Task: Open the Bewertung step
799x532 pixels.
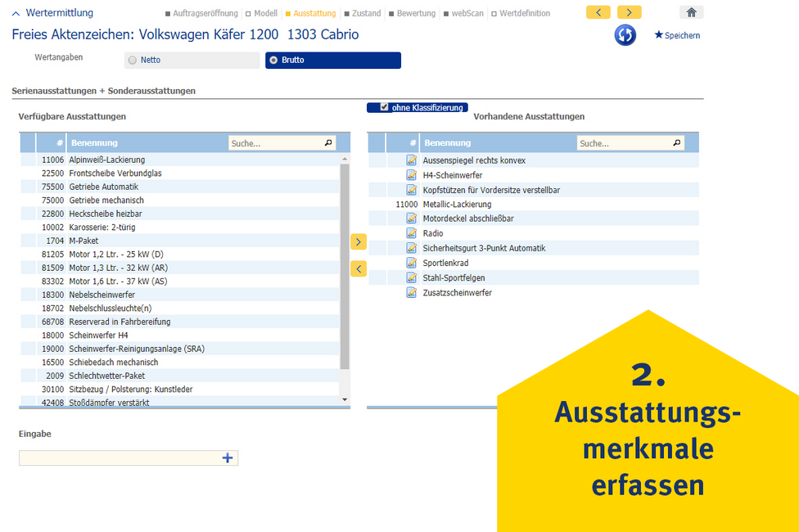Action: point(413,13)
